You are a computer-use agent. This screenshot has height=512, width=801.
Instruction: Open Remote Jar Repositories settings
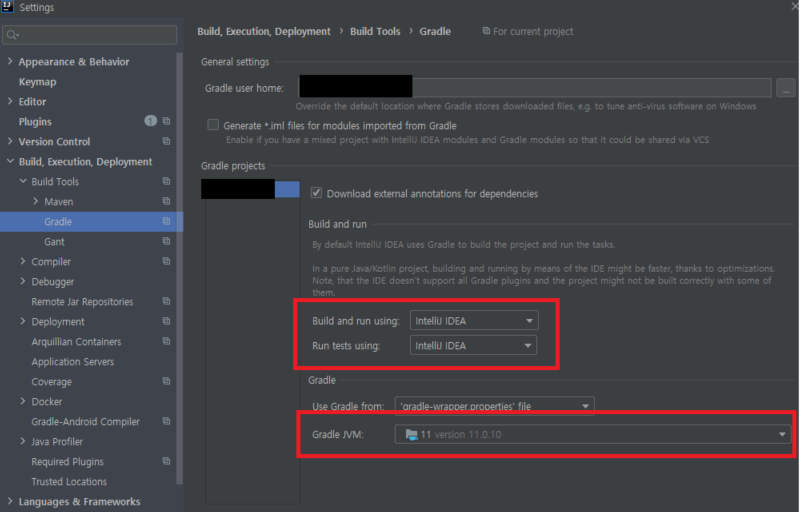coord(82,301)
